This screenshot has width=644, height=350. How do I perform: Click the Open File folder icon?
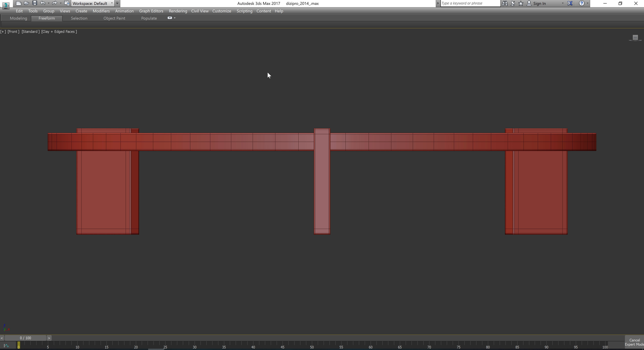click(27, 3)
